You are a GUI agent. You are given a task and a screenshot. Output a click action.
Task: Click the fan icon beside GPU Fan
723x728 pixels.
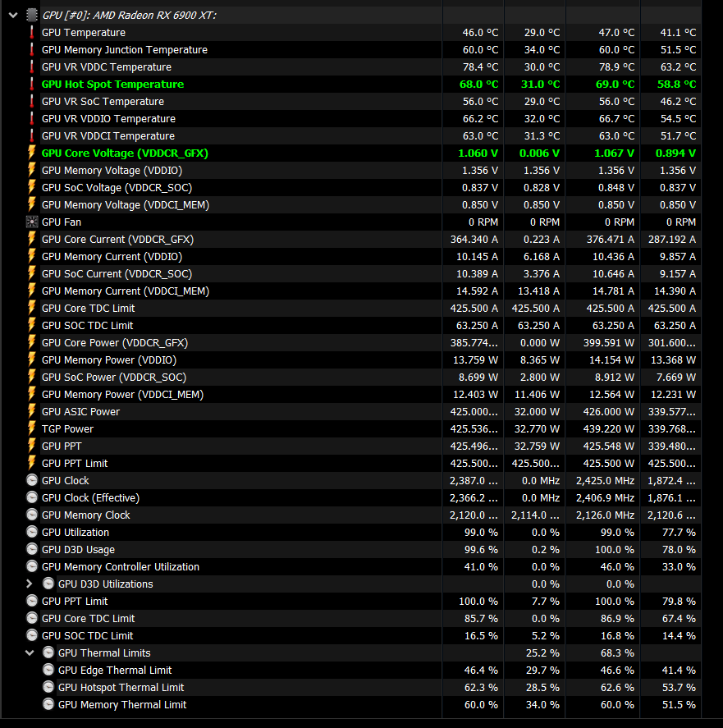click(x=31, y=222)
